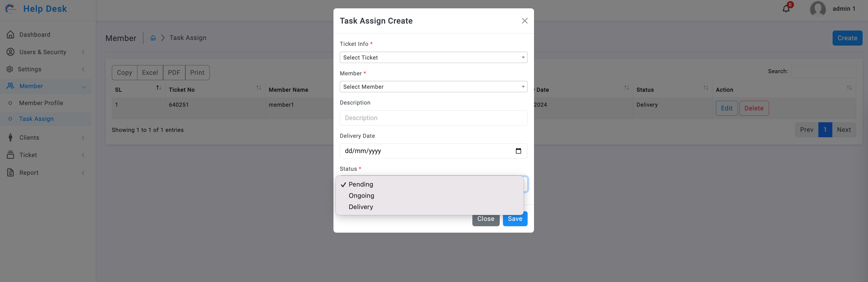Click the home breadcrumb icon
The width and height of the screenshot is (868, 282).
tap(153, 38)
